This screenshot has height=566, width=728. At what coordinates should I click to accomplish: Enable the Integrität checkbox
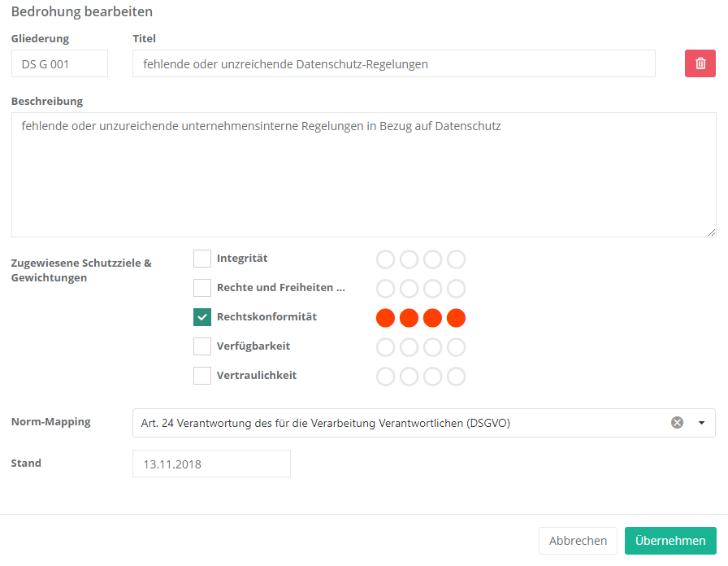point(202,259)
